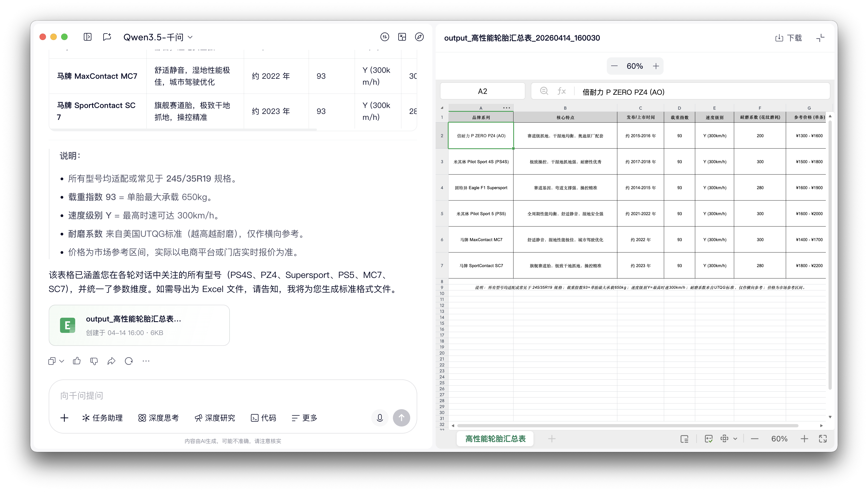Screen dimensions: 868x492
Task: Download the spreadsheet with 下载 button
Action: 788,38
